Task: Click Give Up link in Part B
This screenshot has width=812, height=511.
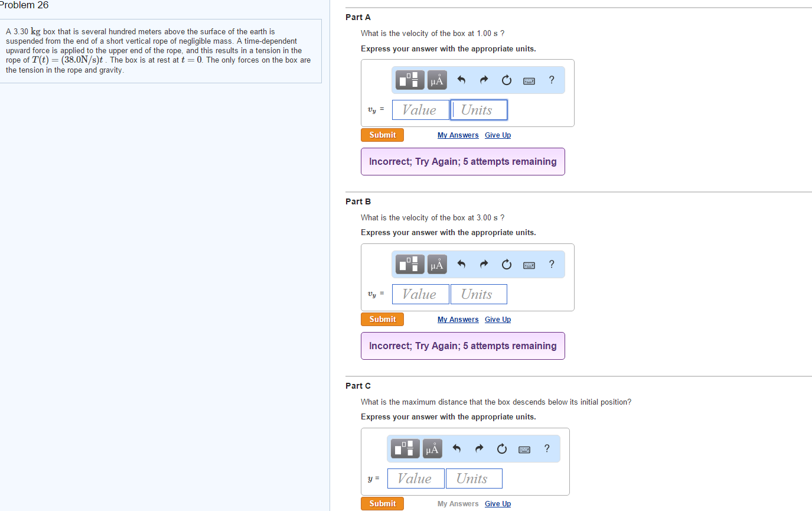Action: coord(497,319)
